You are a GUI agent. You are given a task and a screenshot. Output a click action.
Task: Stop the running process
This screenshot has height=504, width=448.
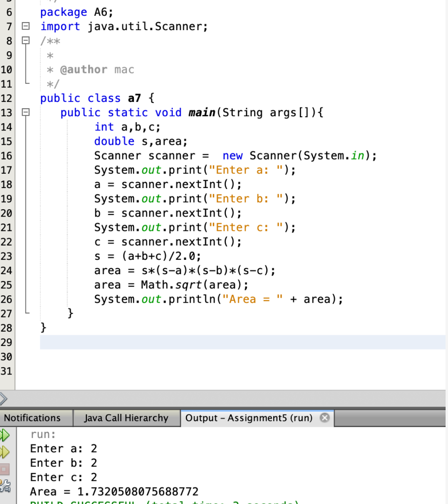click(4, 468)
